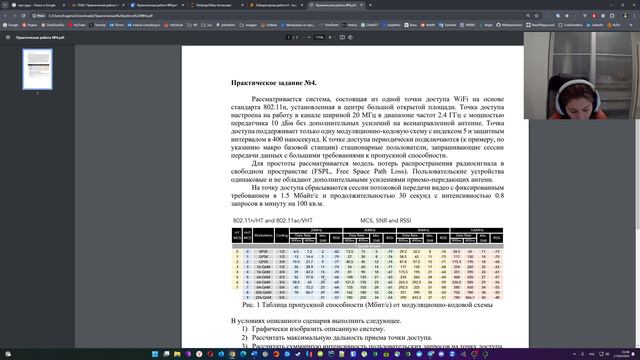Screen dimensions: 640x360
Task: Open the PDF viewer sidebar menu icon
Action: coord(8,37)
